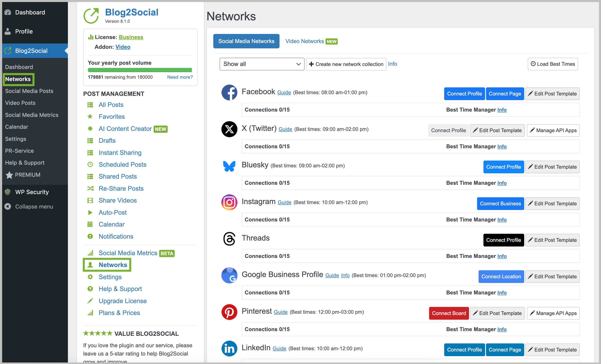
Task: Click the Share Videos film icon
Action: [90, 200]
